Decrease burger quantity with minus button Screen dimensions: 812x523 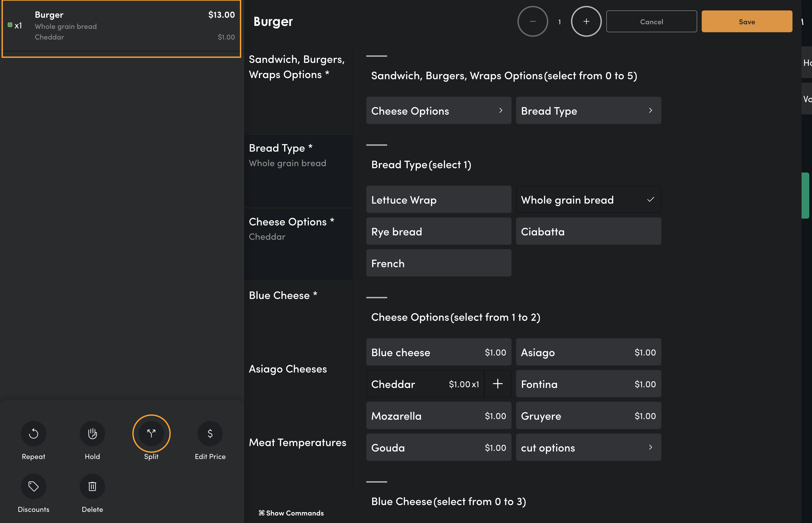(533, 21)
